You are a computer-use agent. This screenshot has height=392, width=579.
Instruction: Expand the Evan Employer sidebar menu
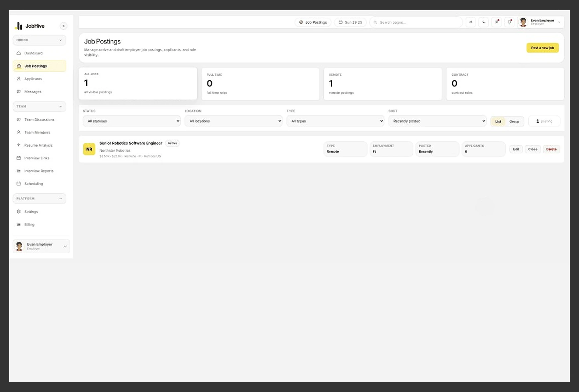pyautogui.click(x=41, y=246)
